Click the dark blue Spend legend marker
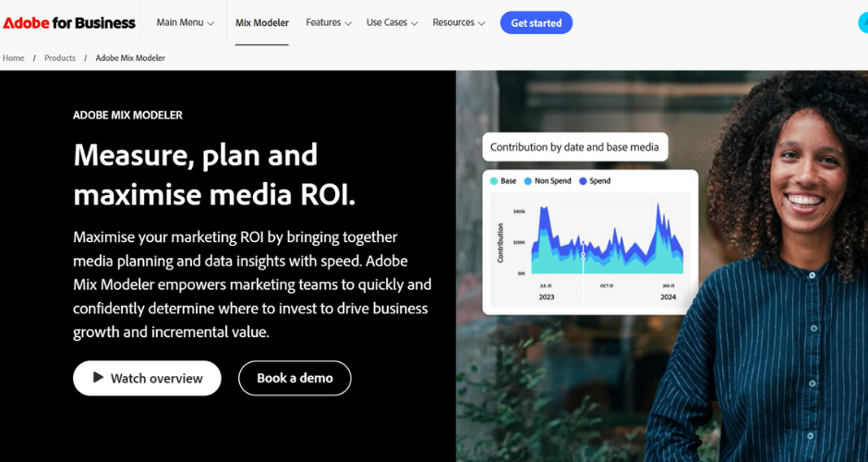 (x=583, y=181)
